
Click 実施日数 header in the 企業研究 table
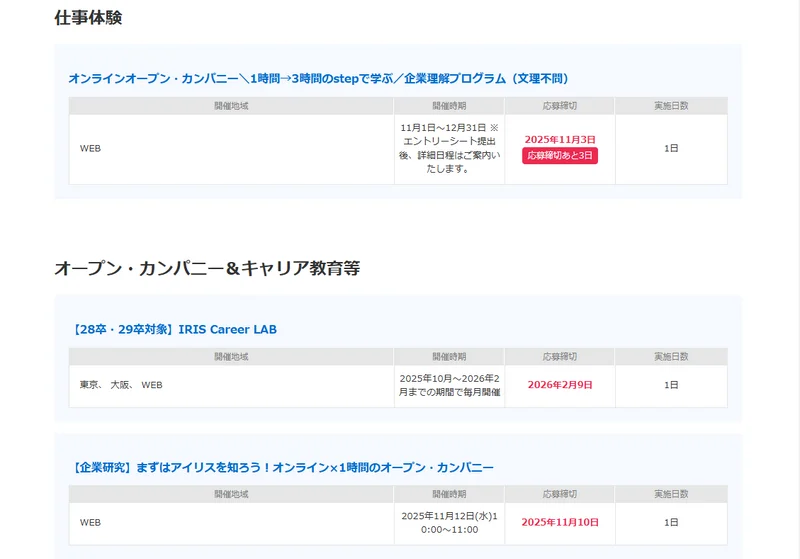point(671,494)
